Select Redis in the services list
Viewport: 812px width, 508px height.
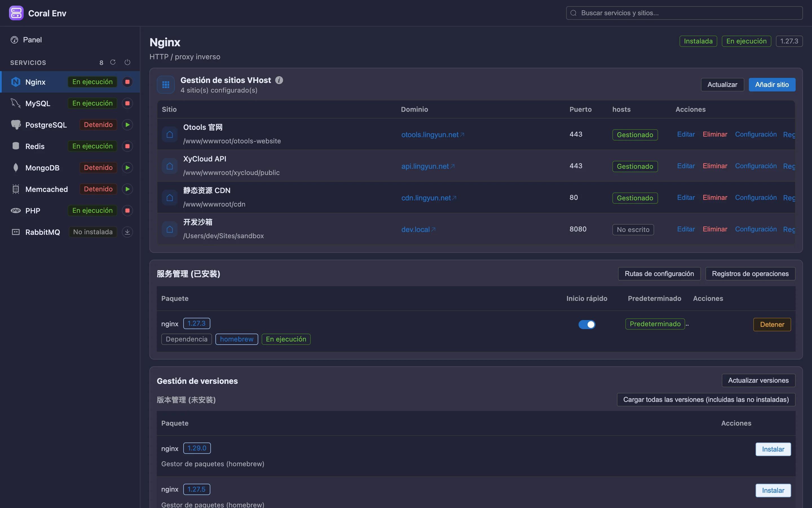pos(70,146)
